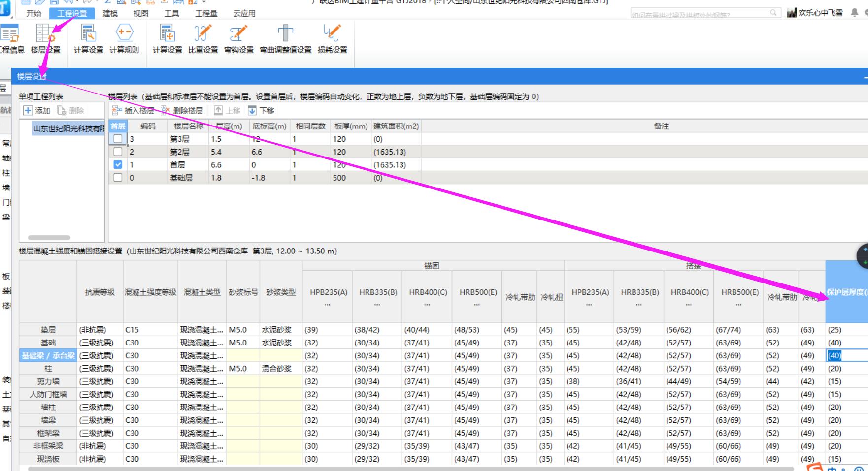The height and width of the screenshot is (471, 868).
Task: Open user profile 欢乐心中飞雪
Action: coord(815,13)
